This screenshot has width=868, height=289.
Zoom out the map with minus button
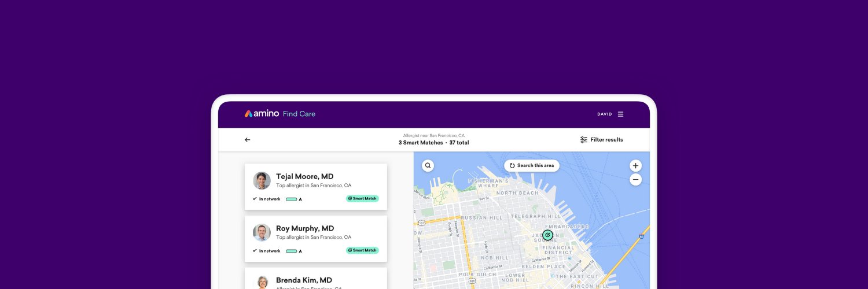635,180
